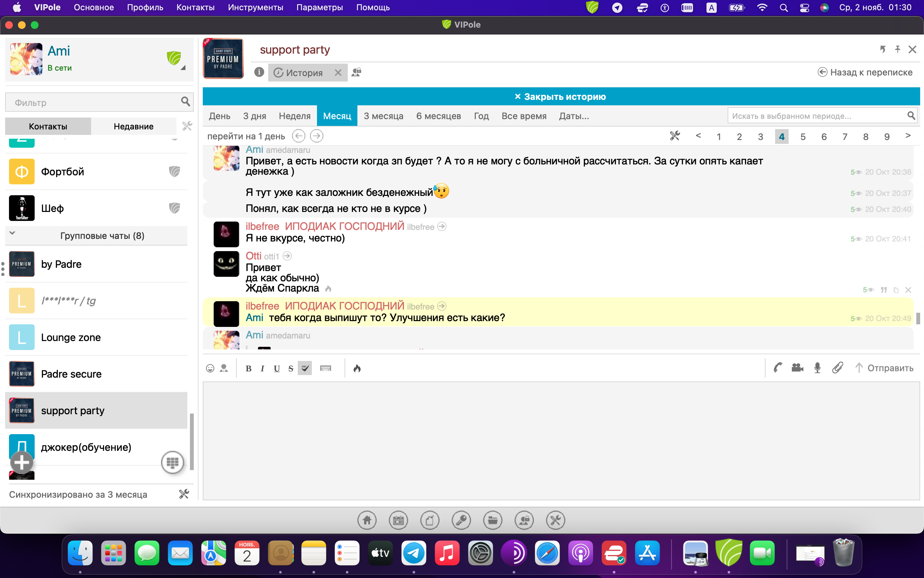Image resolution: width=924 pixels, height=578 pixels.
Task: Toggle bold formatting
Action: pyautogui.click(x=249, y=369)
